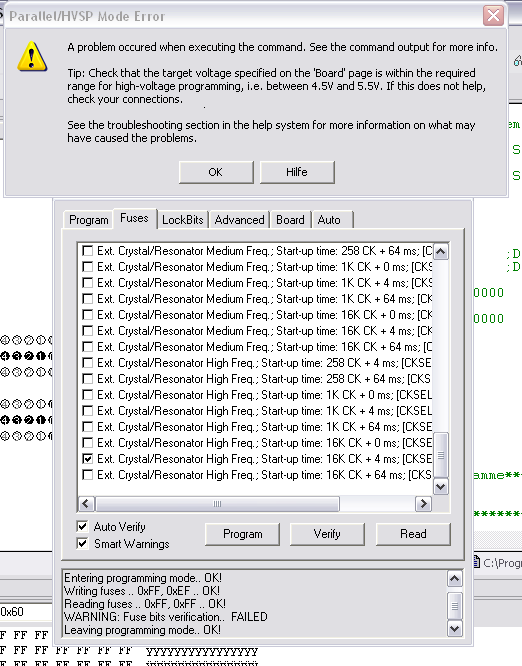This screenshot has width=522, height=666.
Task: Close the Parallel/HVSP Mode Error dialog
Action: [x=493, y=16]
